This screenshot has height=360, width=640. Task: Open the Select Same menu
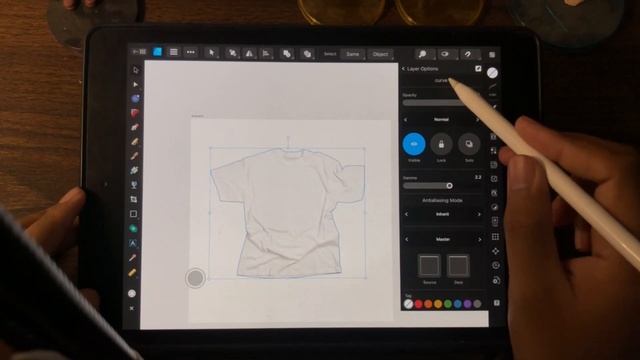tap(353, 54)
